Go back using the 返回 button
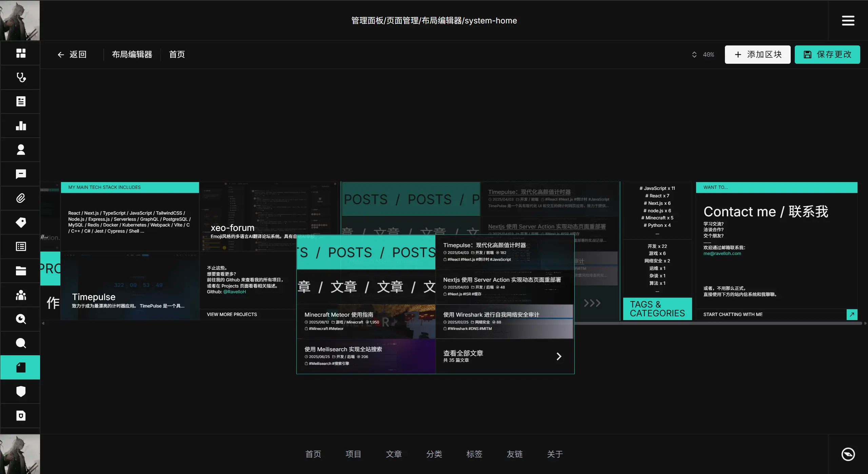868x474 pixels. 72,55
